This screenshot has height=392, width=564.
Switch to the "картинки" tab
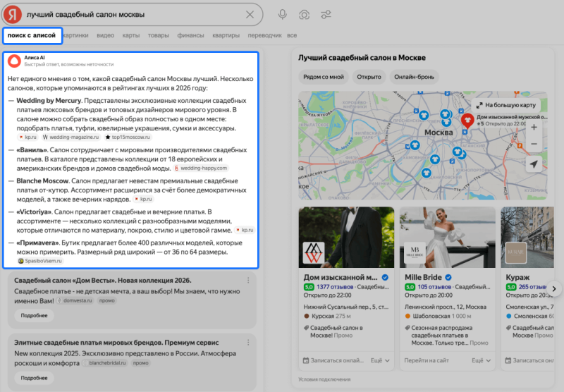click(75, 35)
